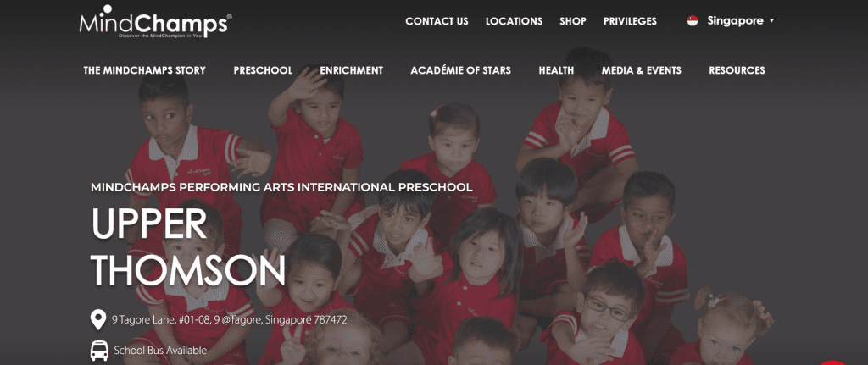Select Académie of Stars menu
868x365 pixels.
[460, 70]
